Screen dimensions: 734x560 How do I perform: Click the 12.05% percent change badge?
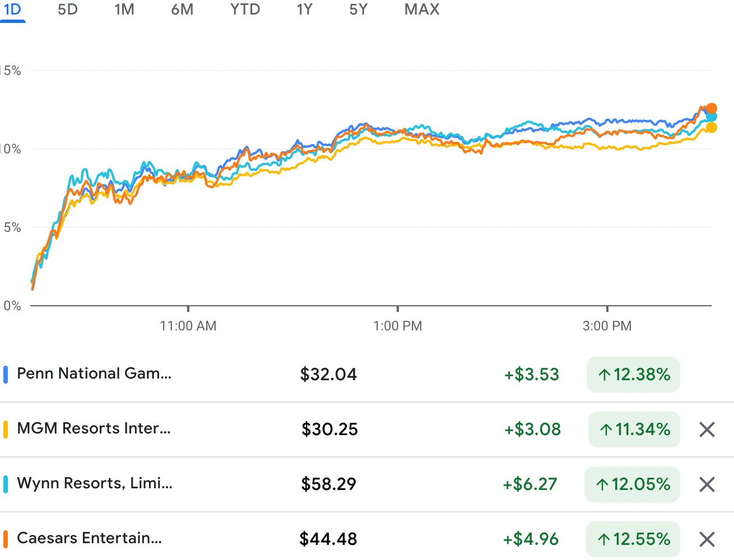[x=632, y=484]
